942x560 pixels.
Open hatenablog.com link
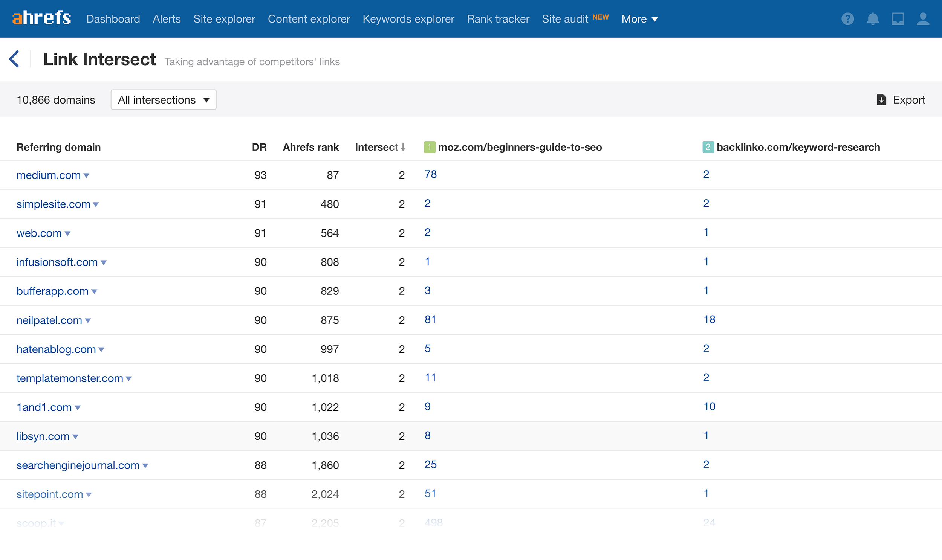click(56, 349)
